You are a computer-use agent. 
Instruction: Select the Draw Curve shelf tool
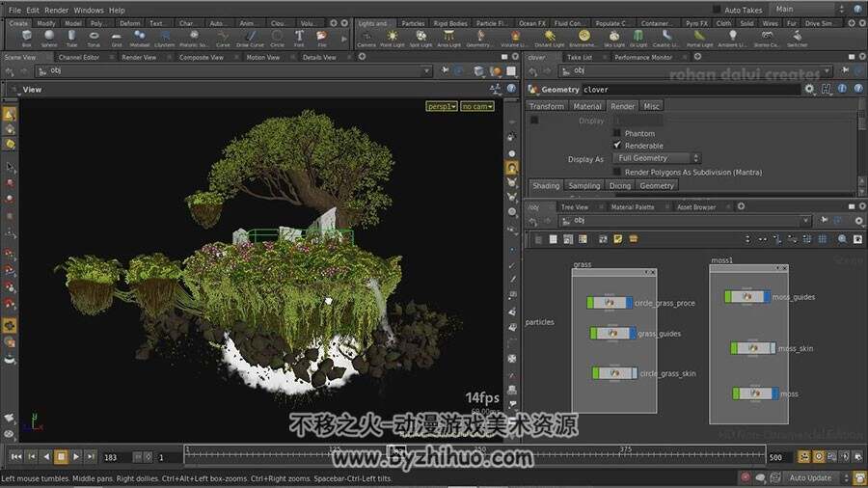tap(250, 39)
